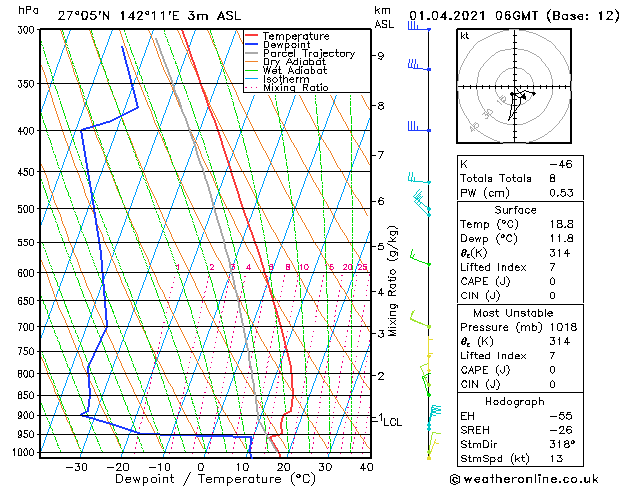
Task: Click the Surface section header
Action: (x=515, y=210)
